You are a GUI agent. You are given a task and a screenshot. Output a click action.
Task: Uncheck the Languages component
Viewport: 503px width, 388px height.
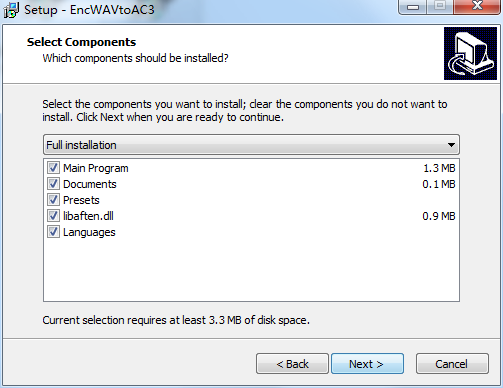click(x=53, y=232)
